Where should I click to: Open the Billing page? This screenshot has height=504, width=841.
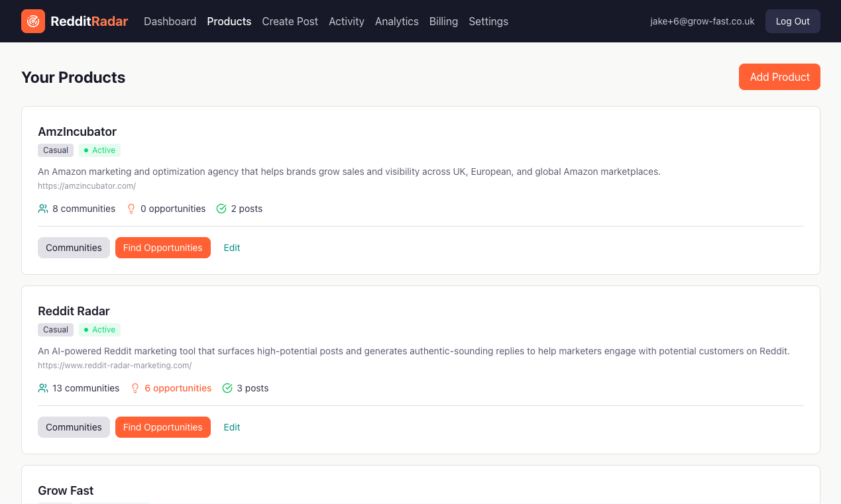(x=443, y=21)
